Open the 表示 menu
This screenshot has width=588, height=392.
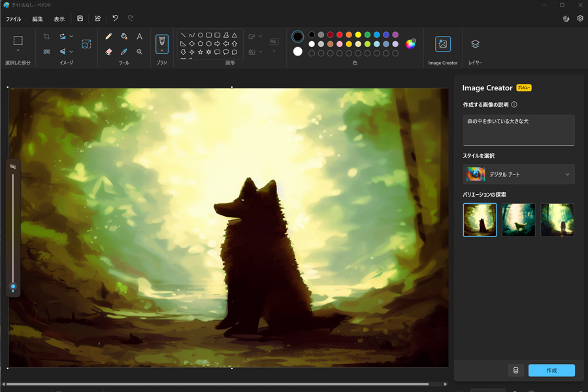click(59, 19)
